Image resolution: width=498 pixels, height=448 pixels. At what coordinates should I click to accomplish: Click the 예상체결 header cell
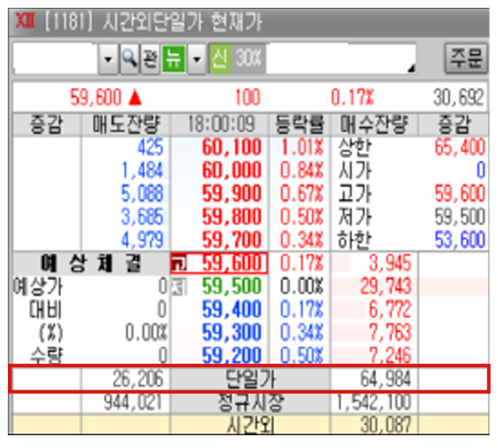90,264
